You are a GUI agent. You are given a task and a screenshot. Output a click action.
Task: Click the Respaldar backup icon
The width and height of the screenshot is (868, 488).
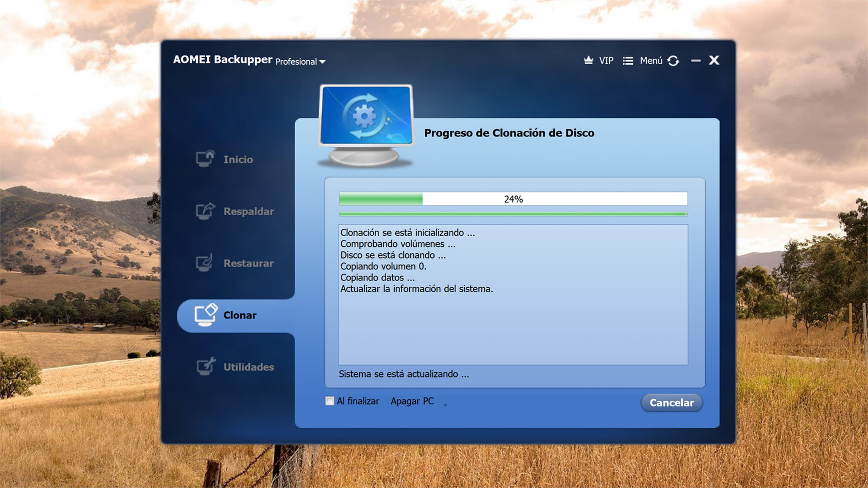pos(205,211)
